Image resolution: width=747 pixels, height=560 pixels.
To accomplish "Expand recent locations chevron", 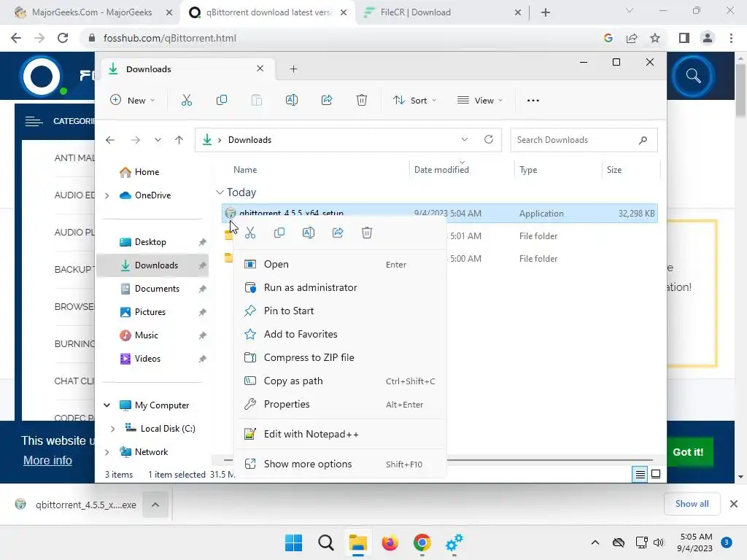I will 158,140.
